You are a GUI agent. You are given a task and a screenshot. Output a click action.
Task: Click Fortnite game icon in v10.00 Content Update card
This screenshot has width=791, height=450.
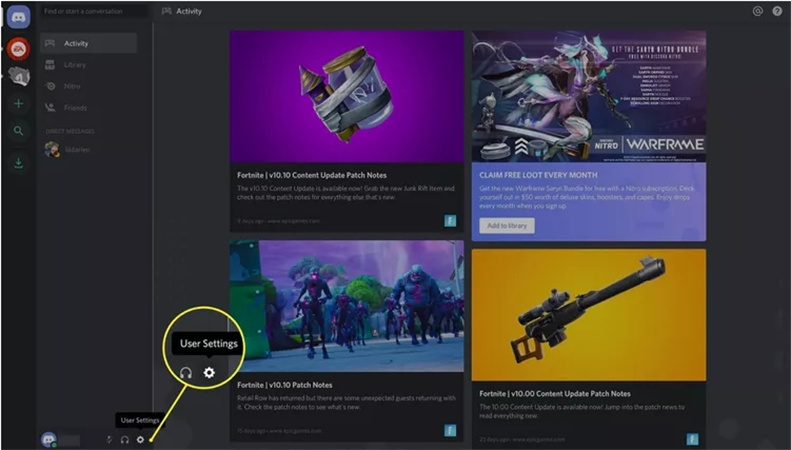693,439
